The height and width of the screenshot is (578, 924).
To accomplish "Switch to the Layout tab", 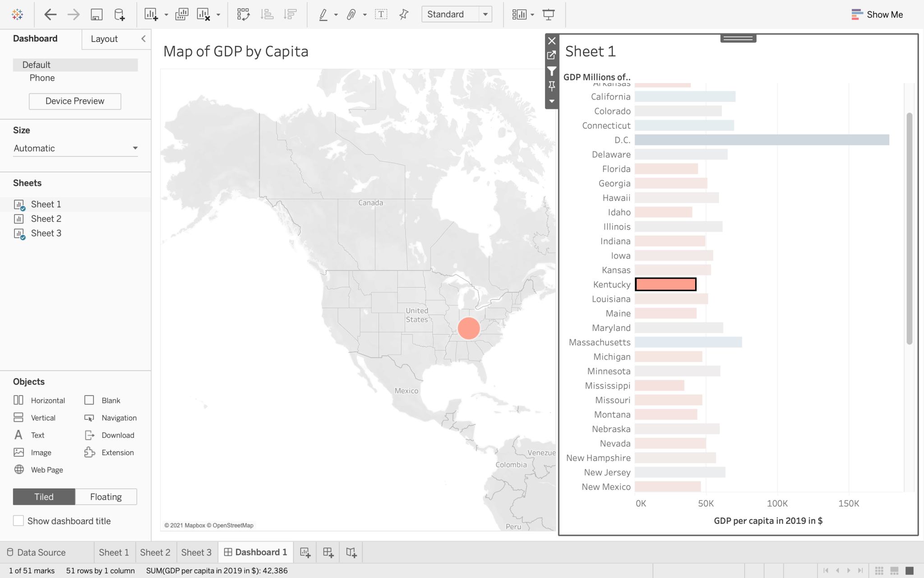I will tap(104, 39).
